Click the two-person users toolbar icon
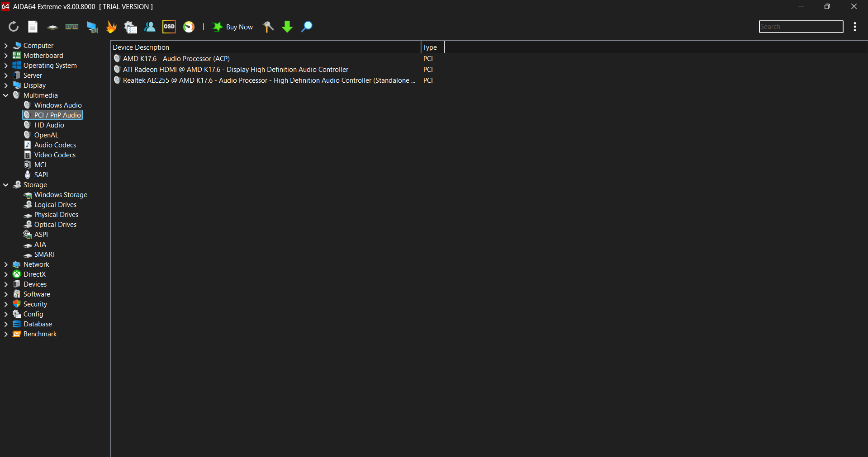The width and height of the screenshot is (868, 457). (150, 27)
